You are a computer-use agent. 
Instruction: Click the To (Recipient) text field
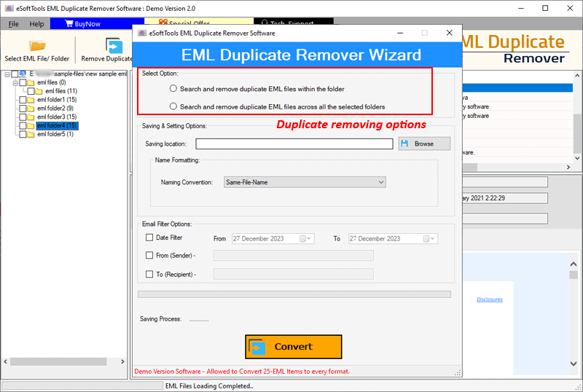tap(294, 274)
